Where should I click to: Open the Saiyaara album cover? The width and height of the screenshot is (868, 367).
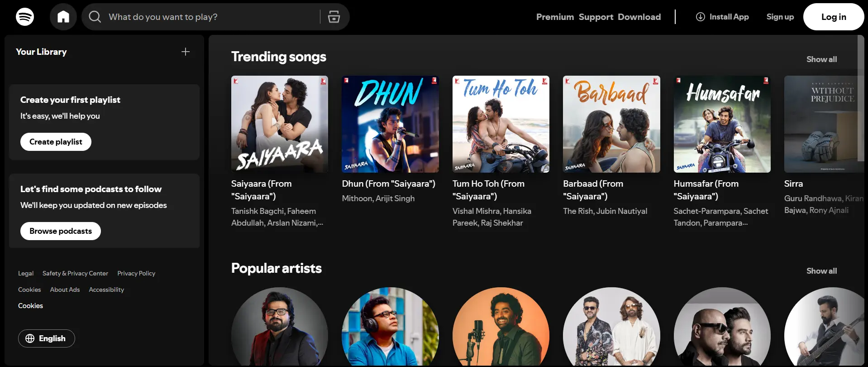(280, 124)
